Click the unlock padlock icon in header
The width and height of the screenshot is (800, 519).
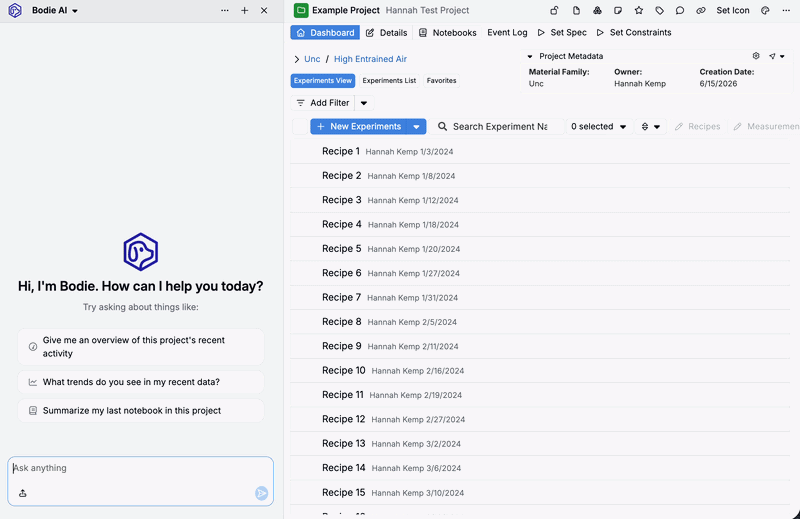(554, 10)
